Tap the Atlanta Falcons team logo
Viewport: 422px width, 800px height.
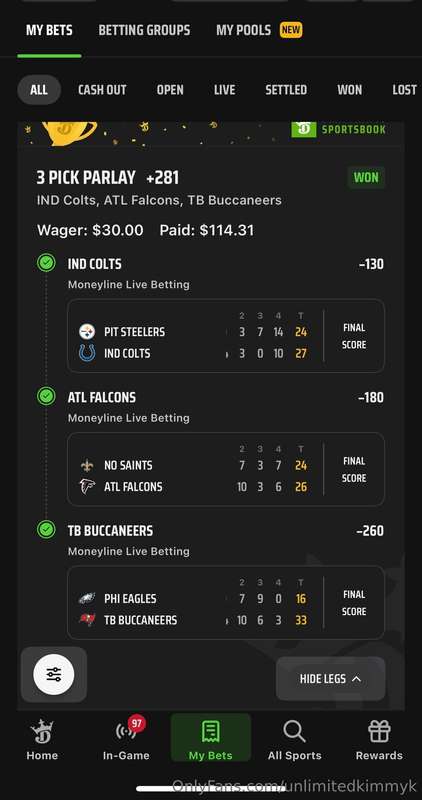87,486
